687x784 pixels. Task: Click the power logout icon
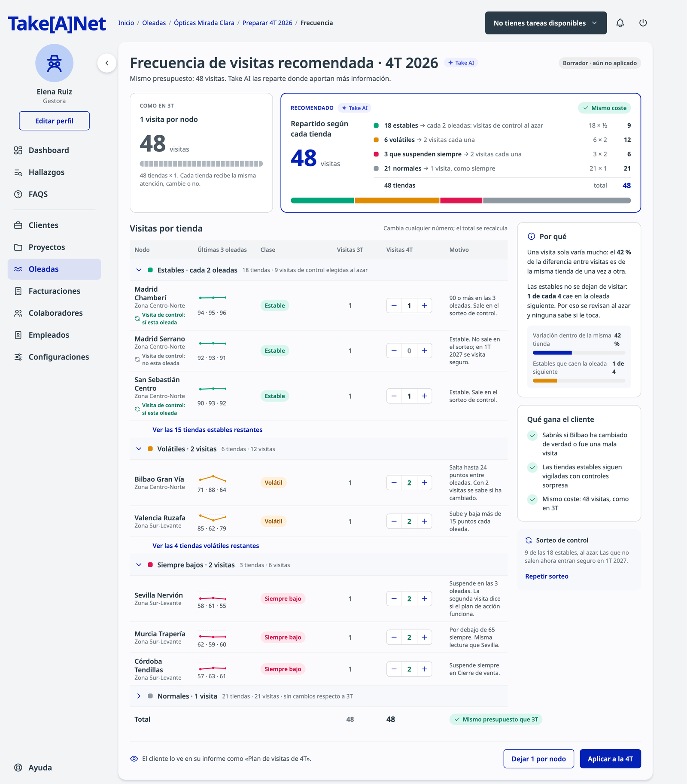[643, 23]
